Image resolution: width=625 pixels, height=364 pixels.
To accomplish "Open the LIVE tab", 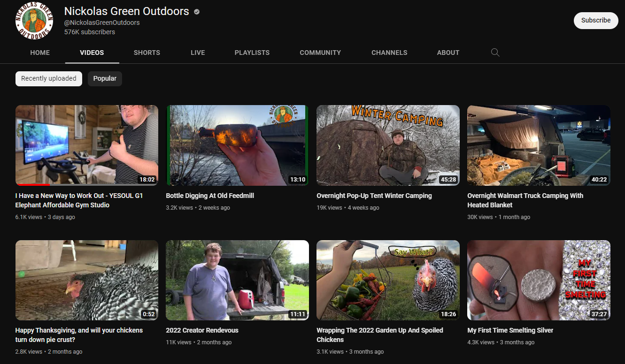I will pyautogui.click(x=198, y=53).
